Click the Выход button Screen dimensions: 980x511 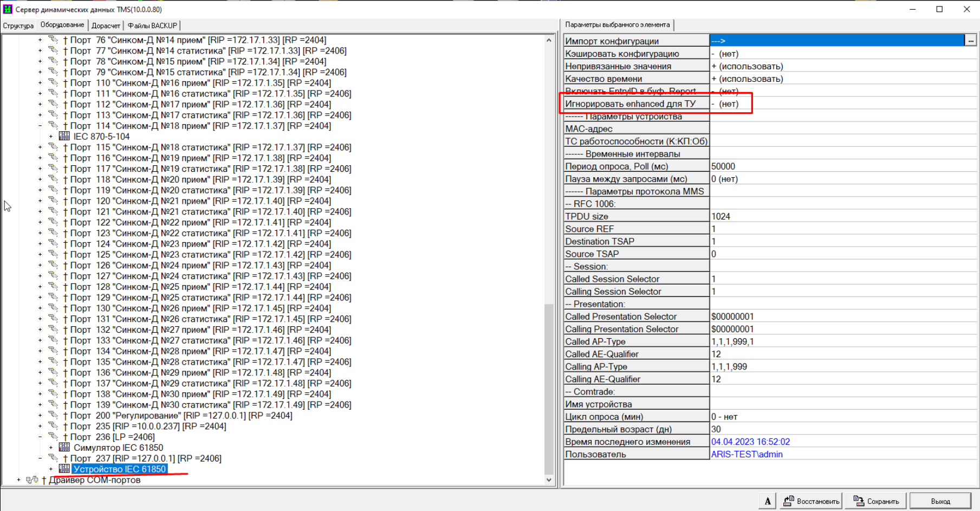point(940,501)
